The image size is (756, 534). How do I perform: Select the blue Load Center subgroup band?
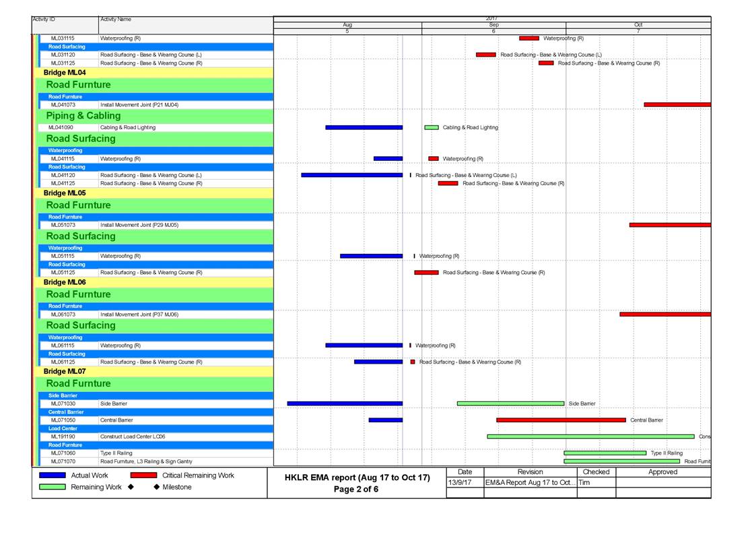pyautogui.click(x=157, y=428)
